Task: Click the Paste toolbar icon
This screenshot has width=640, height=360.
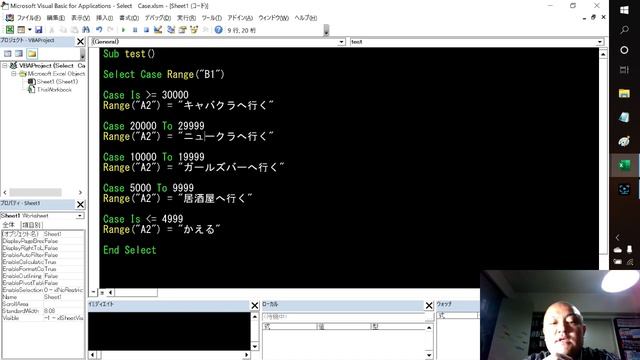Action: click(74, 29)
